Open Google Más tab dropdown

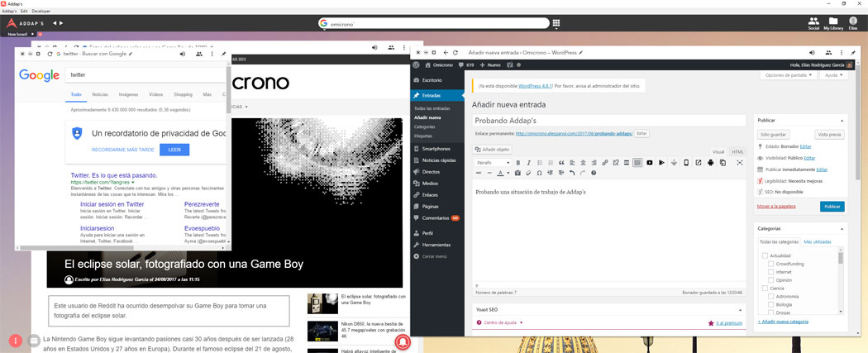(x=207, y=94)
